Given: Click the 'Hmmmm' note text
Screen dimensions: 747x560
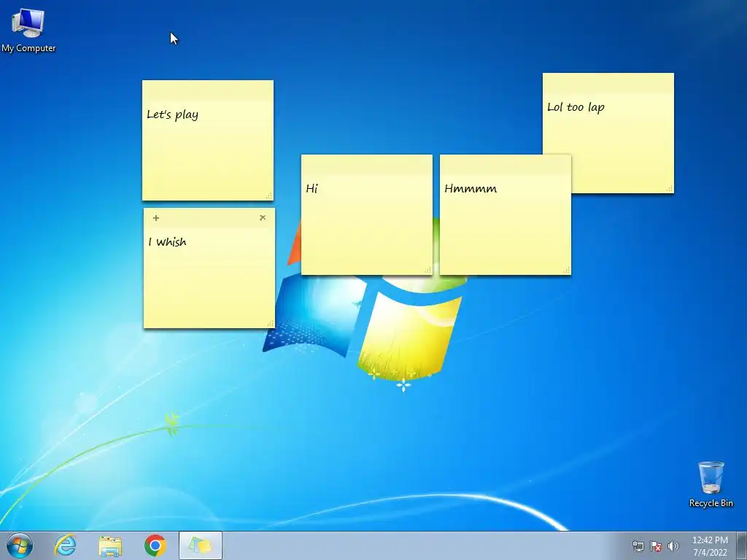Looking at the screenshot, I should point(471,189).
